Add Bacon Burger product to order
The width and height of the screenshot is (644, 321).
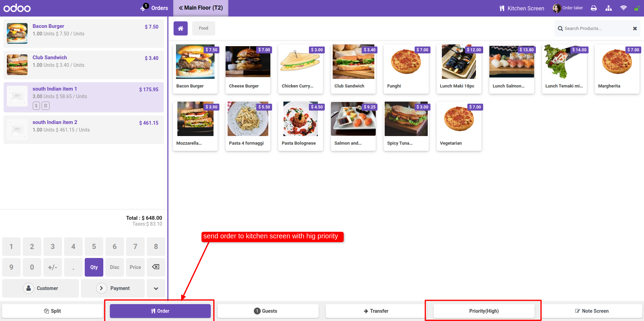pyautogui.click(x=195, y=69)
